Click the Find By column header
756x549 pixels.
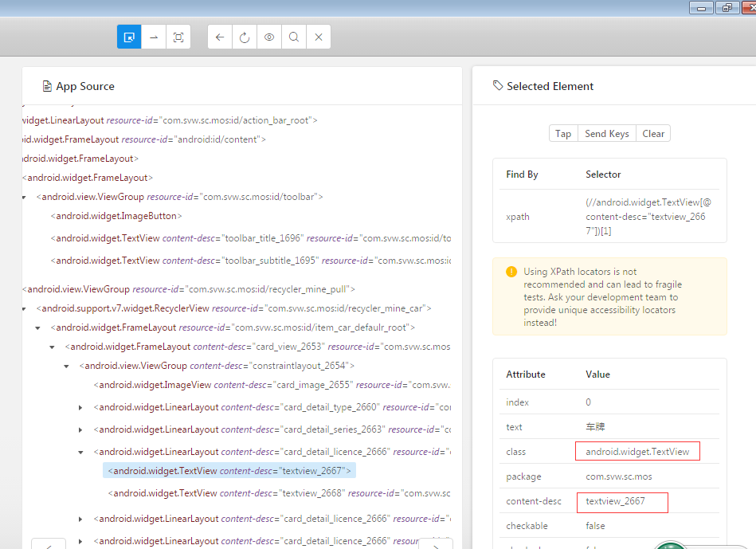coord(522,175)
